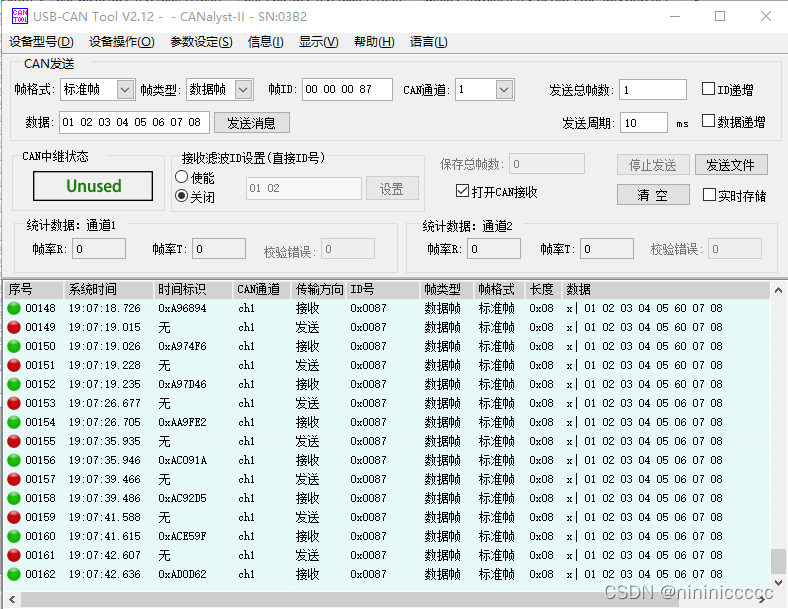
Task: Click the 时间标识 column header
Action: pyautogui.click(x=193, y=289)
